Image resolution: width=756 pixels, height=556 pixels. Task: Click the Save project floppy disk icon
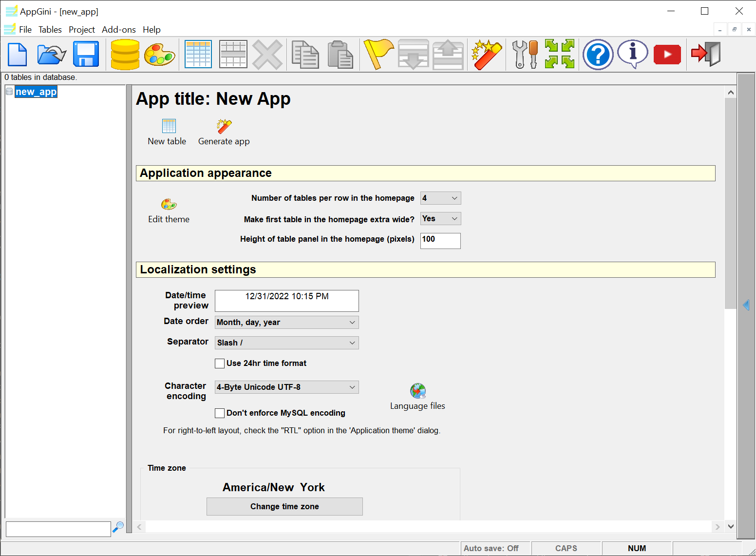(86, 54)
